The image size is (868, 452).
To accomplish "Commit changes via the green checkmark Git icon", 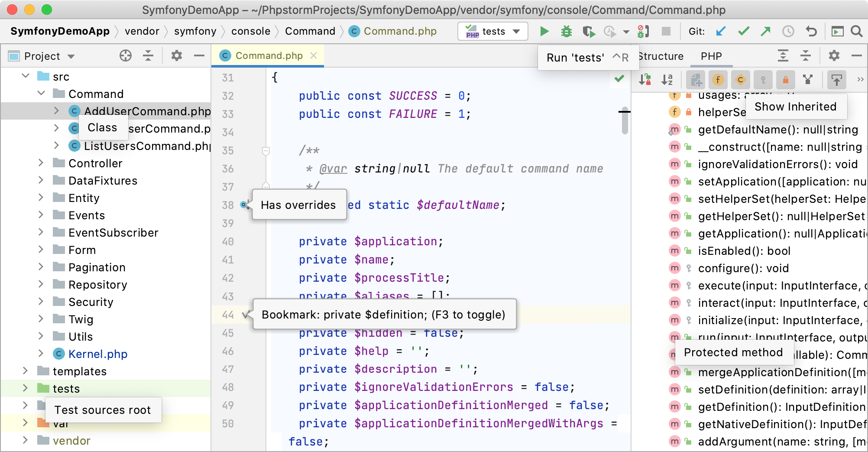I will click(744, 31).
